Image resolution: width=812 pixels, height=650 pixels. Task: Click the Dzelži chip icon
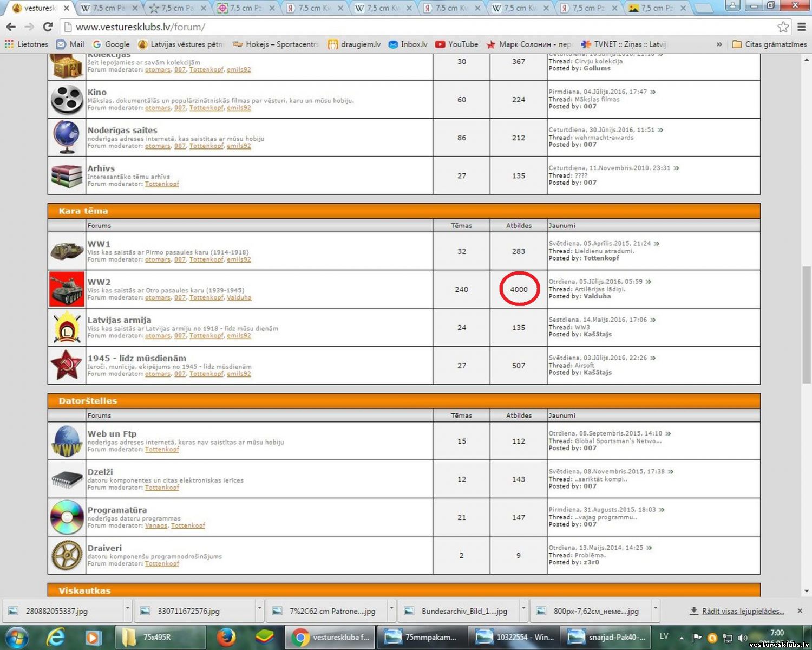click(x=67, y=480)
